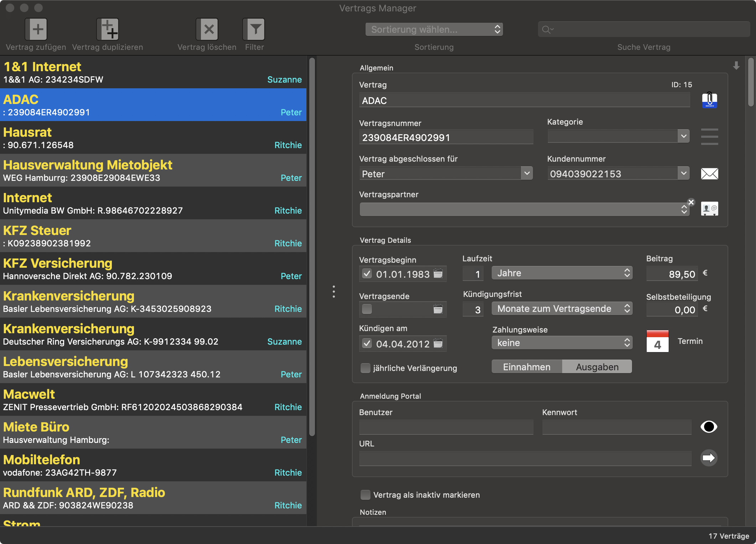The width and height of the screenshot is (756, 544).
Task: Click the Kennwort input field
Action: click(x=617, y=427)
